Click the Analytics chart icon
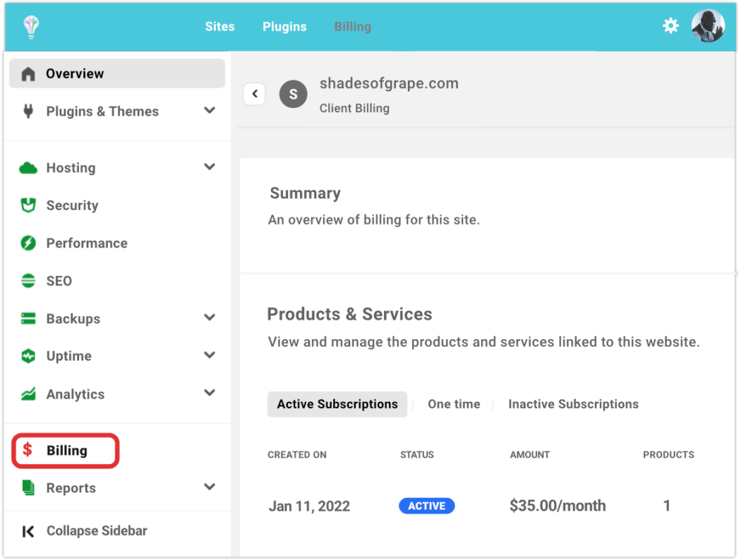Screen dimensions: 741x560 (28, 394)
